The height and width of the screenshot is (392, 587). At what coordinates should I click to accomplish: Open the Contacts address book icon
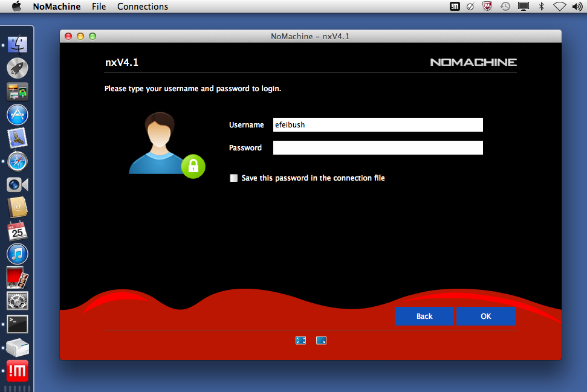click(x=17, y=208)
